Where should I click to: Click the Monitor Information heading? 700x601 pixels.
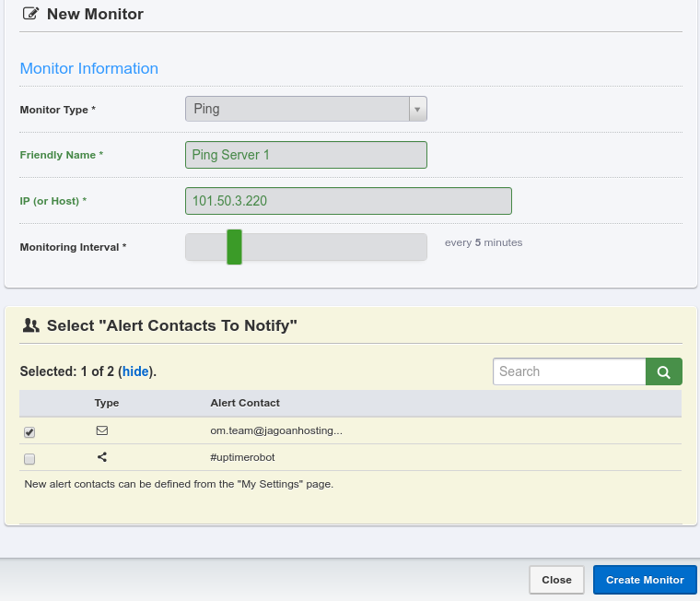(x=89, y=68)
